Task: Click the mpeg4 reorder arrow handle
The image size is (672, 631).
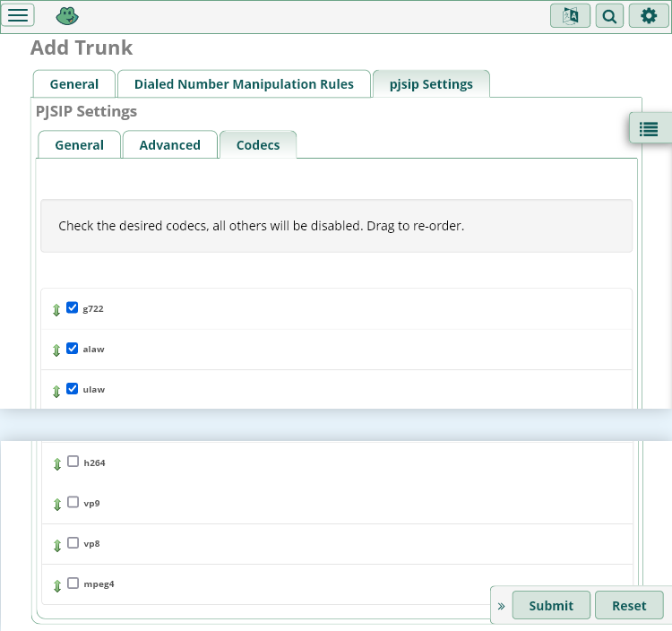Action: pos(57,584)
